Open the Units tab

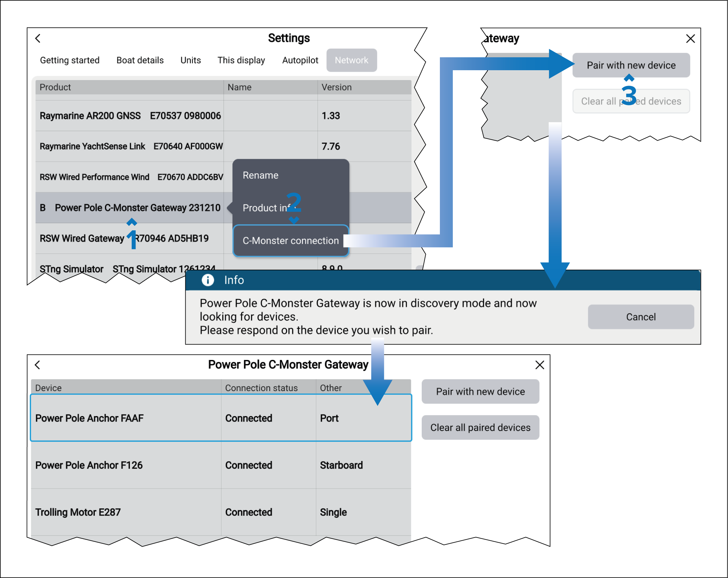(x=191, y=60)
